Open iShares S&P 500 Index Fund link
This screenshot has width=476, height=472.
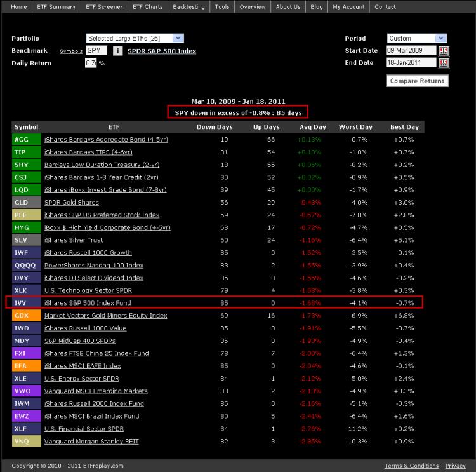point(88,303)
